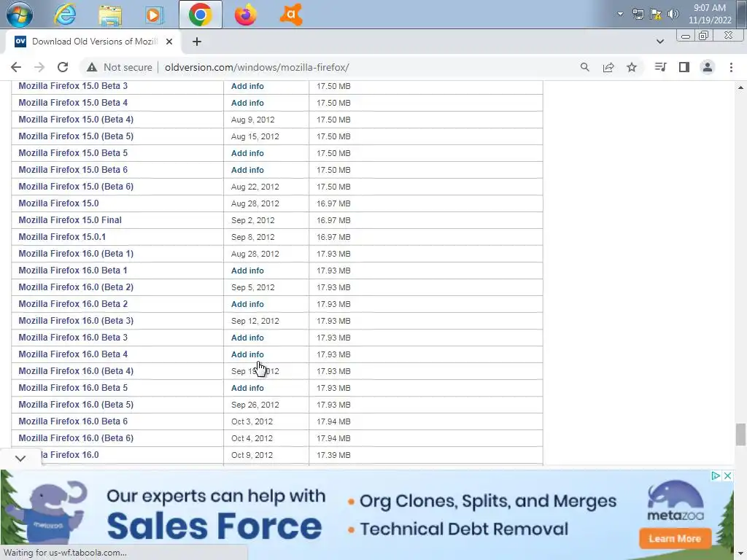Open Mozilla Firefox 16.0 (Beta 6) link
Image resolution: width=747 pixels, height=560 pixels.
click(x=76, y=438)
